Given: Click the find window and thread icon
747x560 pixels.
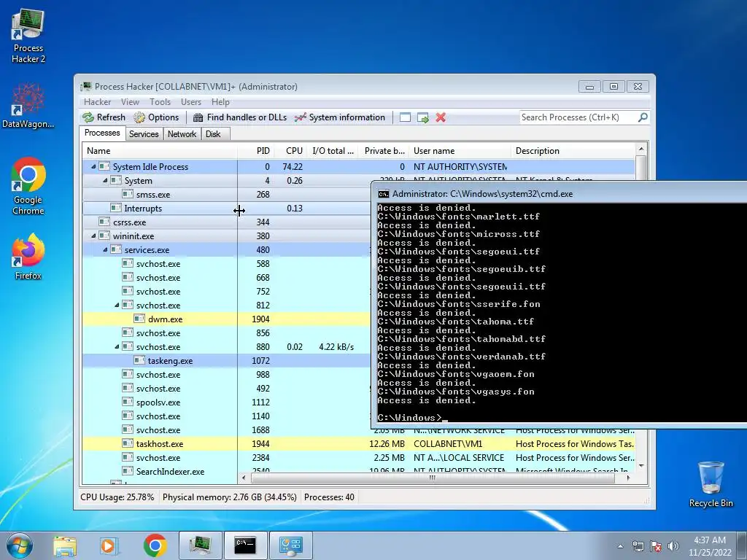Looking at the screenshot, I should coord(422,117).
